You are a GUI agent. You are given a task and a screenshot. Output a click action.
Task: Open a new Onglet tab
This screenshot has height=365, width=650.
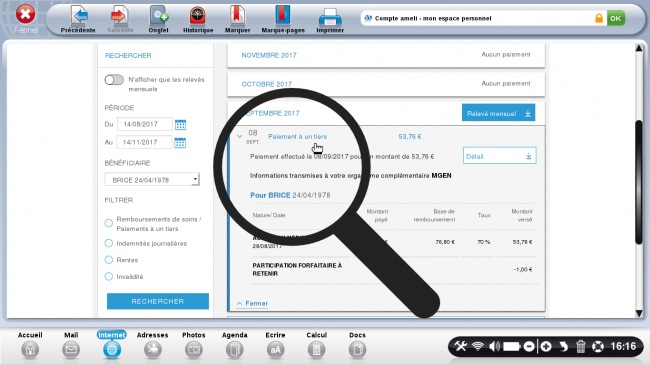[158, 16]
